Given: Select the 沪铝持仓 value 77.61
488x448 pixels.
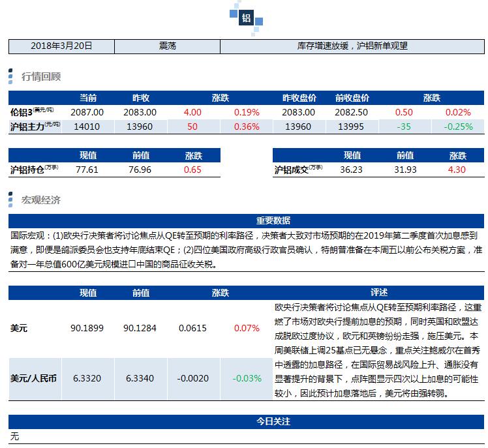Looking at the screenshot, I should pos(87,170).
